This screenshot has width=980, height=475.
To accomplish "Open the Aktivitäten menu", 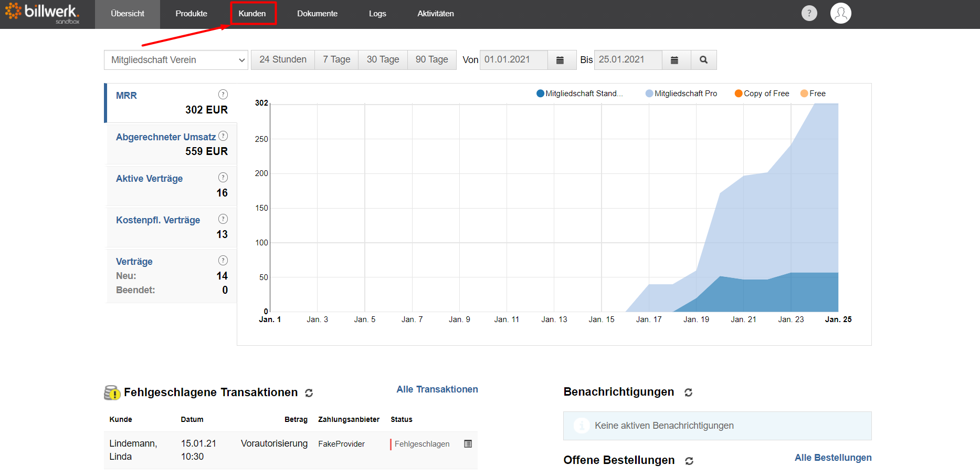I will pos(436,14).
